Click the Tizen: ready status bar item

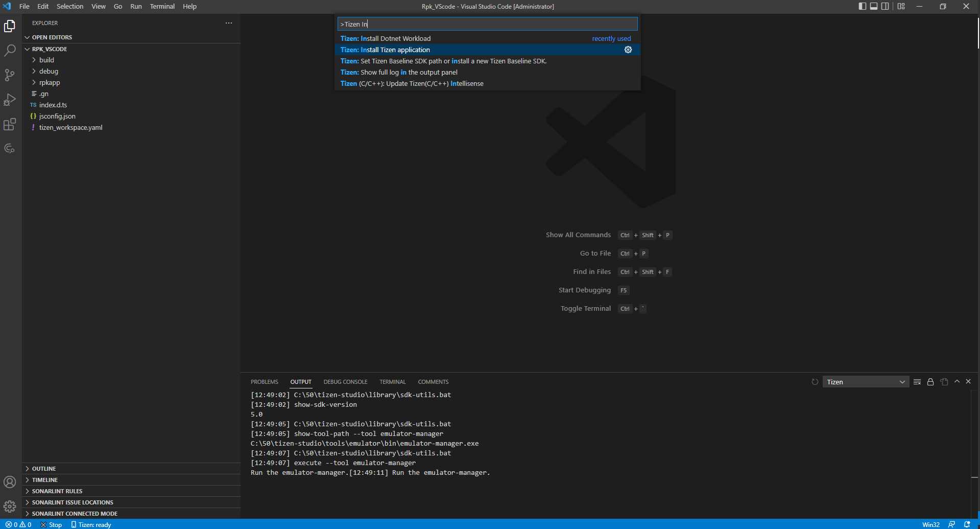point(91,524)
